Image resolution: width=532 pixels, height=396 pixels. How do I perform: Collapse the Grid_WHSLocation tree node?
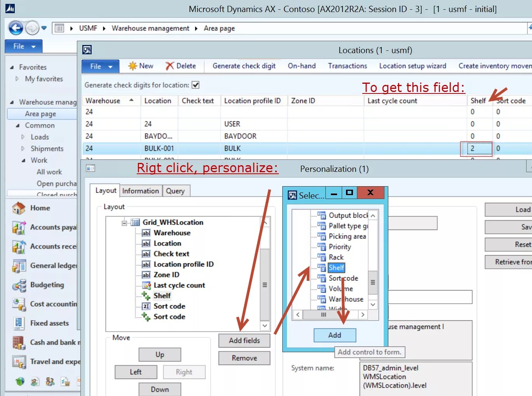(x=124, y=223)
